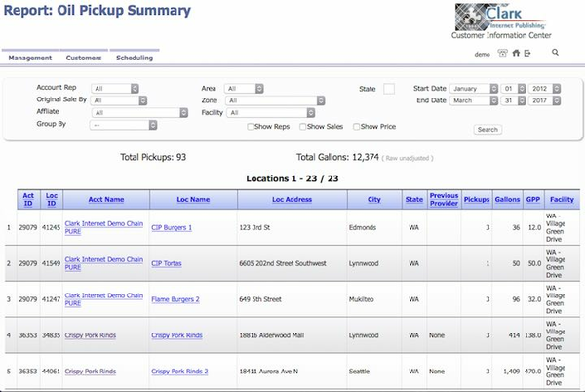Image resolution: width=585 pixels, height=392 pixels.
Task: Select the Edmonds city cell
Action: 363,227
